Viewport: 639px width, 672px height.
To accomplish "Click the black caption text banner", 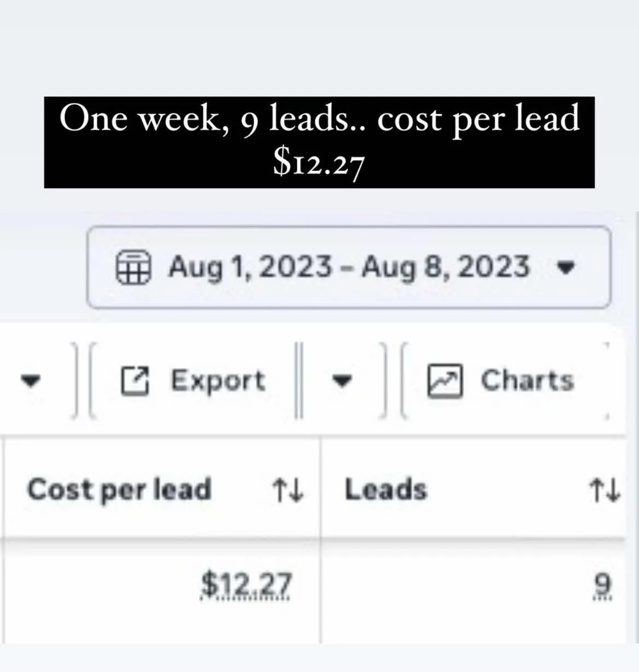I will (x=319, y=142).
